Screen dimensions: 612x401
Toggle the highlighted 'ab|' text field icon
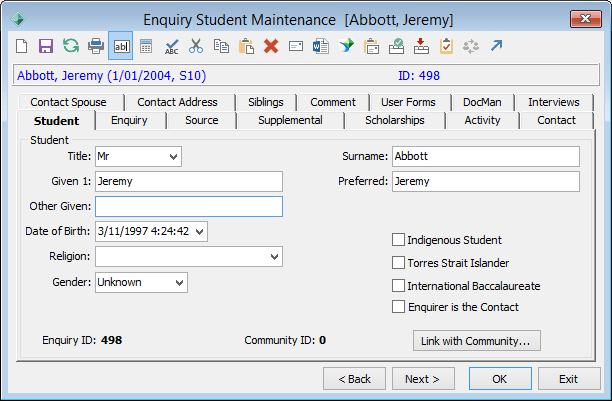point(121,46)
